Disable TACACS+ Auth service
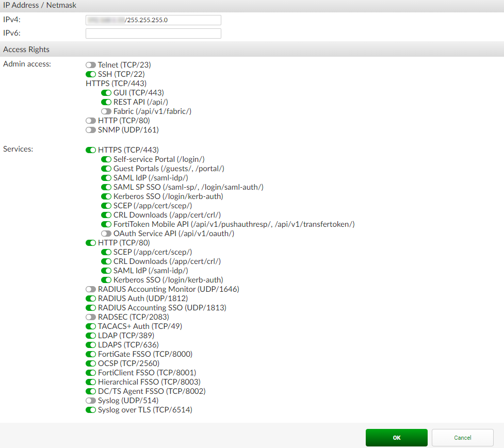The height and width of the screenshot is (448, 504). coord(91,326)
